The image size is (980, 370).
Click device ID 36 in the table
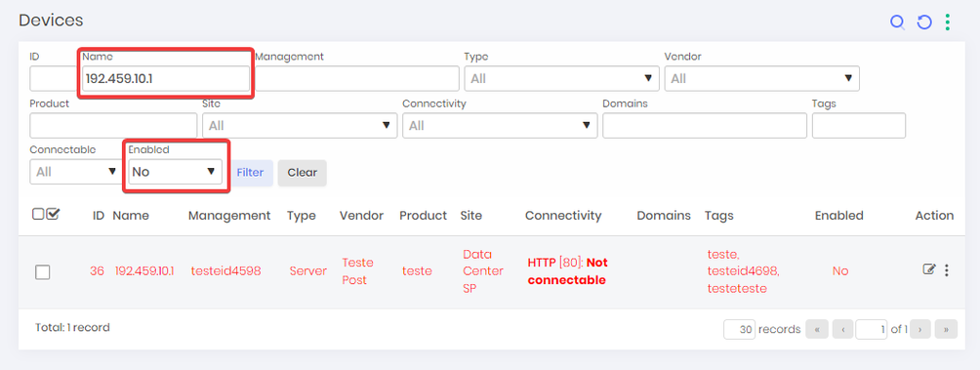tap(97, 270)
